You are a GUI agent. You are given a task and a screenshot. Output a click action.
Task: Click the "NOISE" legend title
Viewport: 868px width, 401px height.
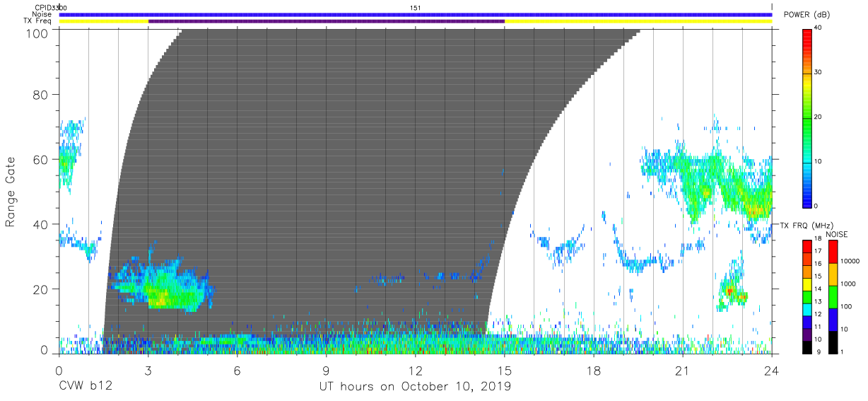(x=836, y=234)
